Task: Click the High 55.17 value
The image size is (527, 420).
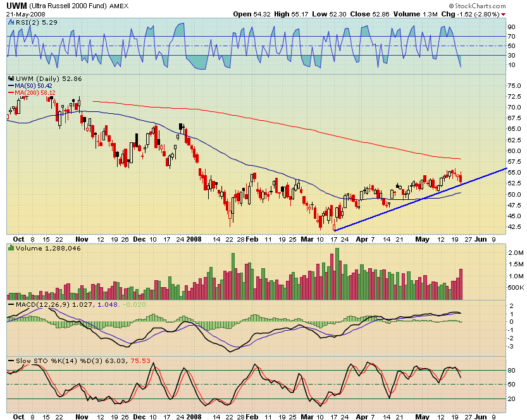Action: coord(291,14)
